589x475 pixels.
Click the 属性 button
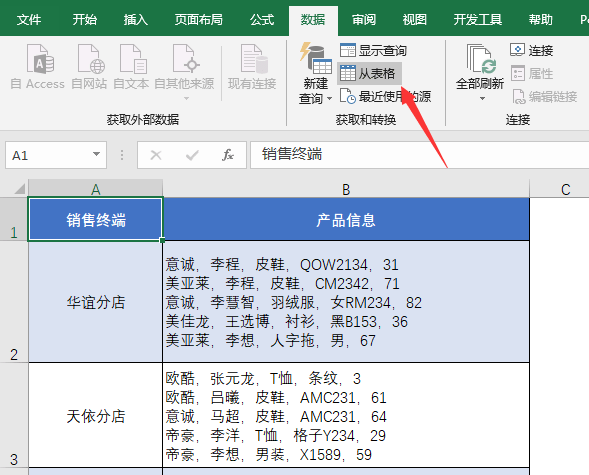(x=532, y=73)
